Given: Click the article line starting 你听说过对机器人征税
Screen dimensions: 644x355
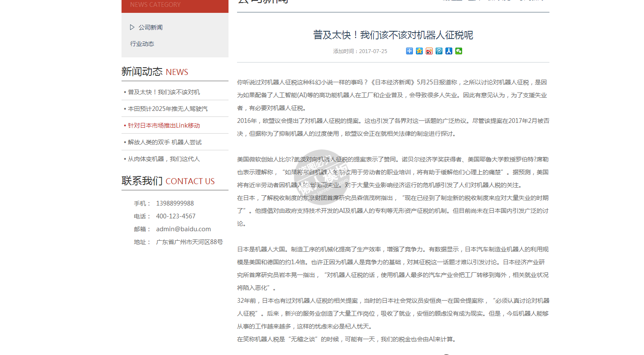Looking at the screenshot, I should coord(392,82).
